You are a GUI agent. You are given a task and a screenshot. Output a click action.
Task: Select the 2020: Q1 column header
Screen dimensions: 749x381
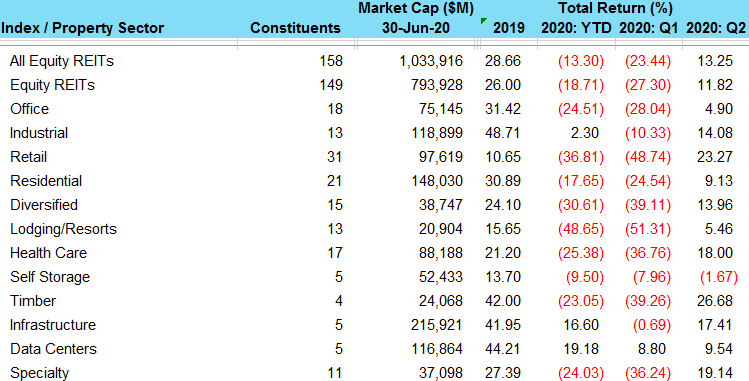[649, 28]
